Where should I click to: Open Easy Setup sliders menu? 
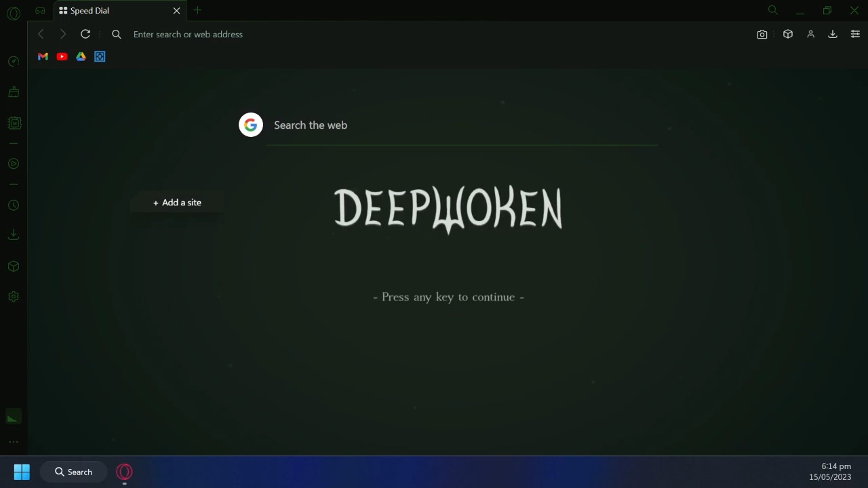pyautogui.click(x=855, y=35)
